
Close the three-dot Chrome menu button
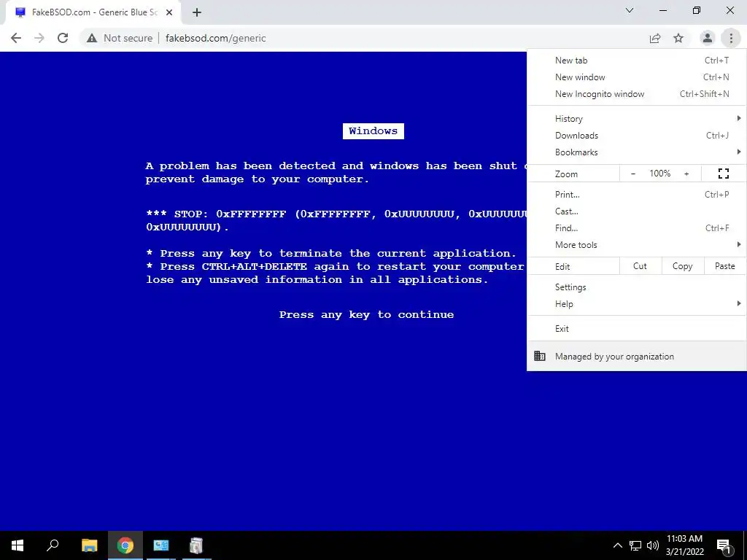pos(731,38)
